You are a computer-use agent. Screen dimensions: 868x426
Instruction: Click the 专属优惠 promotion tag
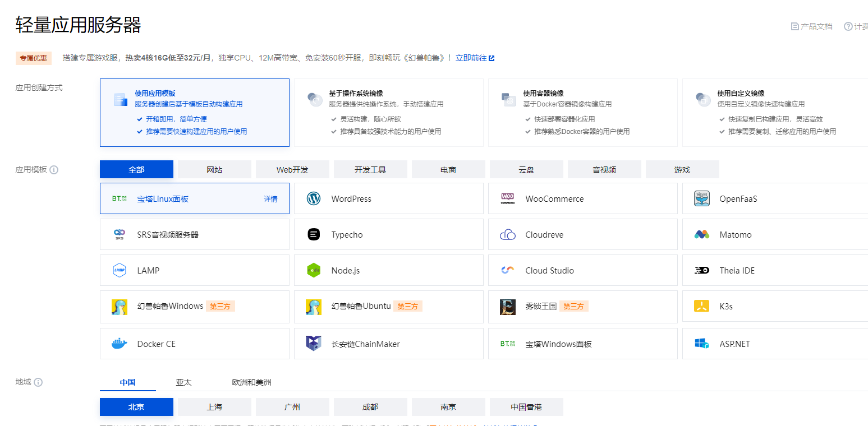pyautogui.click(x=34, y=58)
